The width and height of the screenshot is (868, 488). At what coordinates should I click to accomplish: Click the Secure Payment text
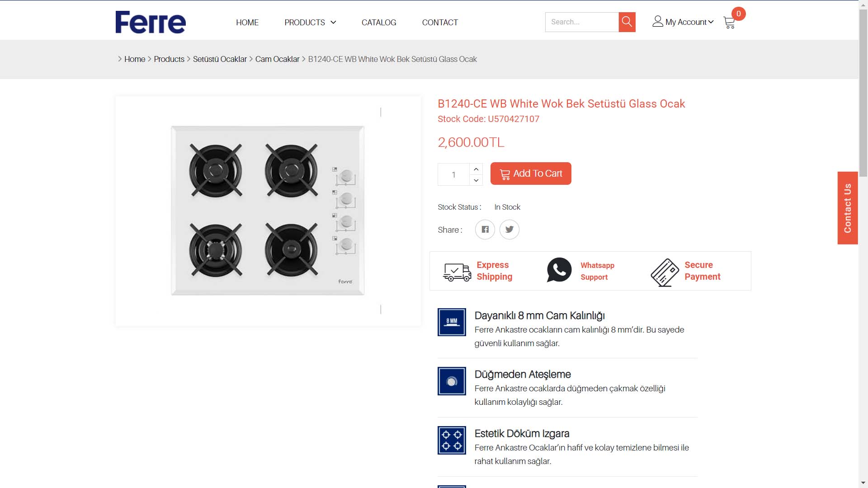[703, 271]
